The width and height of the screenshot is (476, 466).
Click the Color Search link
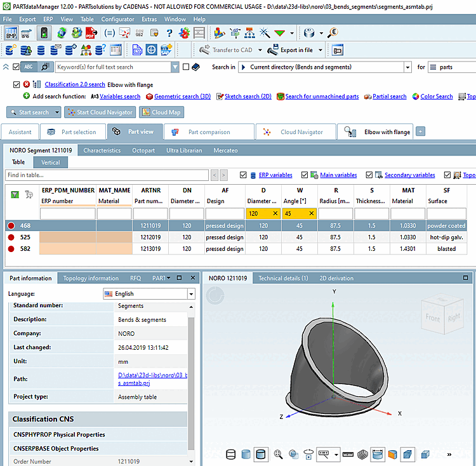tap(436, 97)
